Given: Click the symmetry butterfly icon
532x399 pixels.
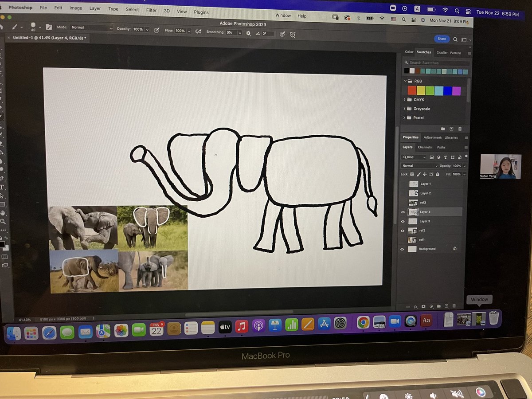Looking at the screenshot, I should (x=292, y=34).
